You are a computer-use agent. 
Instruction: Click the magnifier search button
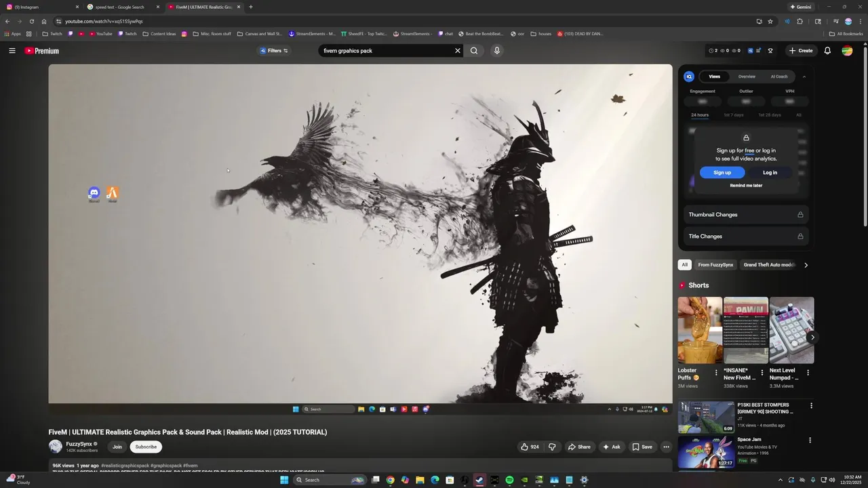tap(474, 51)
